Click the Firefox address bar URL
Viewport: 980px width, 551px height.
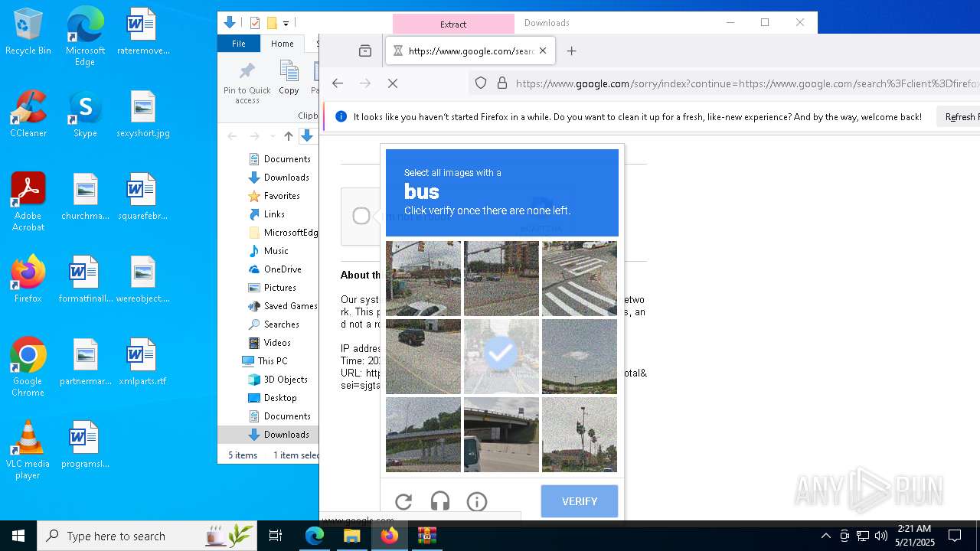tap(747, 83)
